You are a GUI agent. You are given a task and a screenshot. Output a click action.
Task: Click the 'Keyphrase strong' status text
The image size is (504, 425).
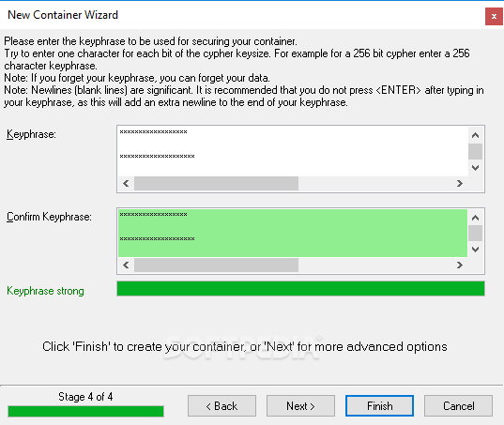coord(45,291)
